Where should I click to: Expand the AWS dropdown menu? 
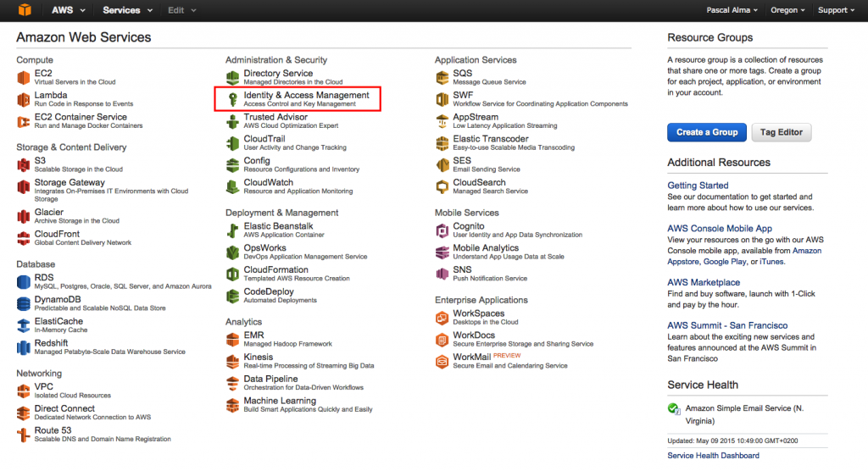click(68, 10)
